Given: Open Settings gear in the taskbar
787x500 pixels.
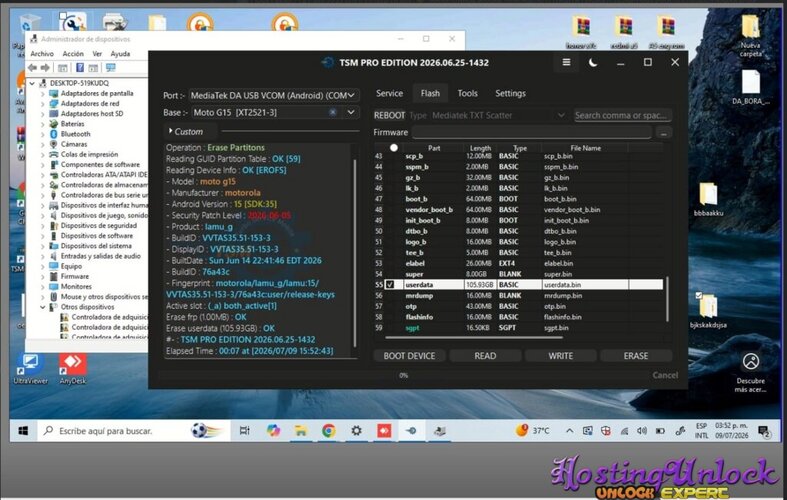Looking at the screenshot, I should pyautogui.click(x=356, y=431).
